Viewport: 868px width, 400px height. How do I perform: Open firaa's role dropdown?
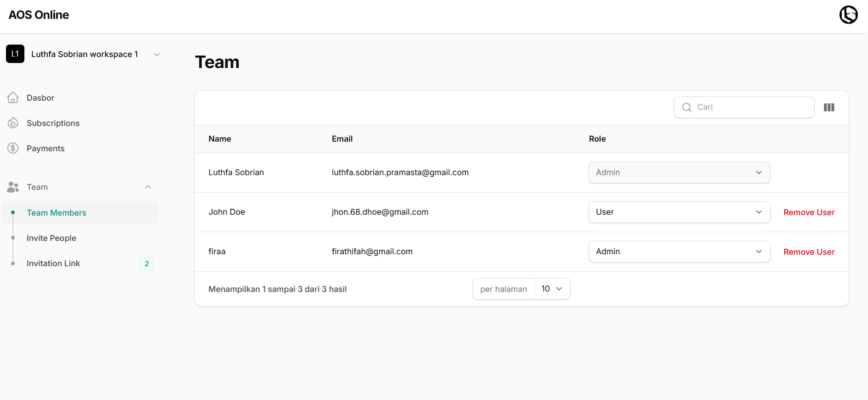[679, 251]
